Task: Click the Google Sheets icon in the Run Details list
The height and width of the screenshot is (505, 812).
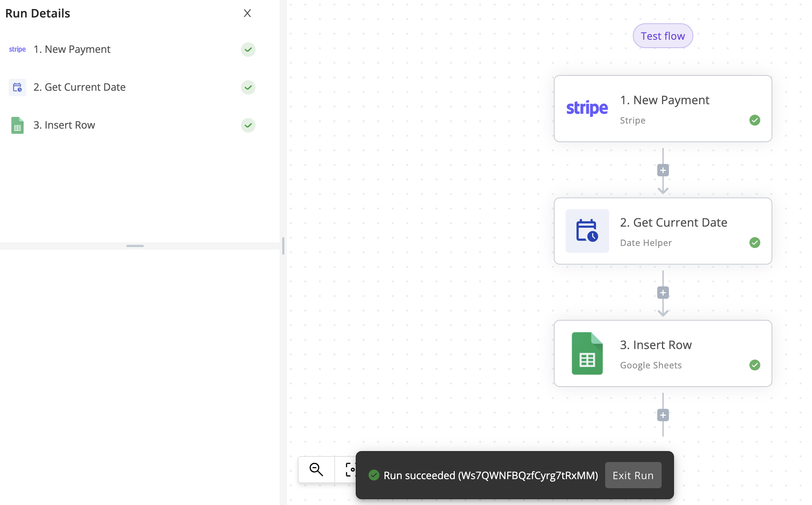Action: pyautogui.click(x=17, y=125)
